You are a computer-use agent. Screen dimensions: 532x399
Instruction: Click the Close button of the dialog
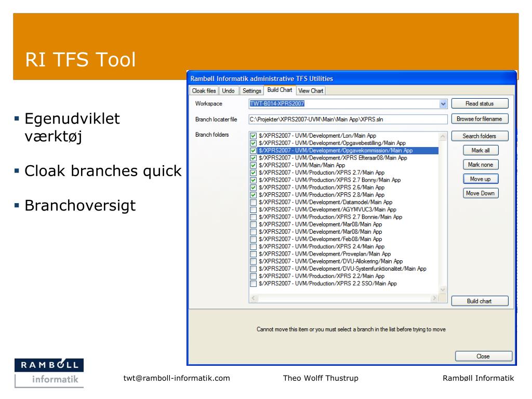coord(484,356)
